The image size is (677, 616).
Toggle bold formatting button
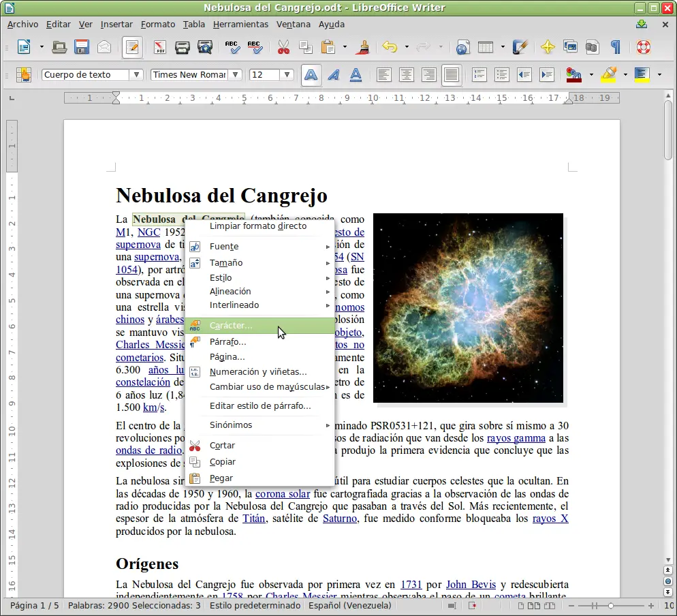[x=311, y=75]
